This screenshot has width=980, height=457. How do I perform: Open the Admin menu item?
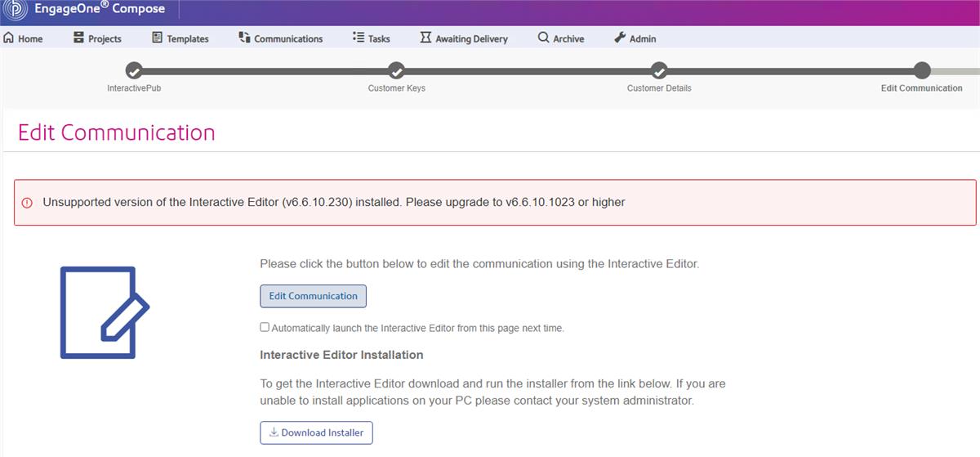[x=635, y=38]
